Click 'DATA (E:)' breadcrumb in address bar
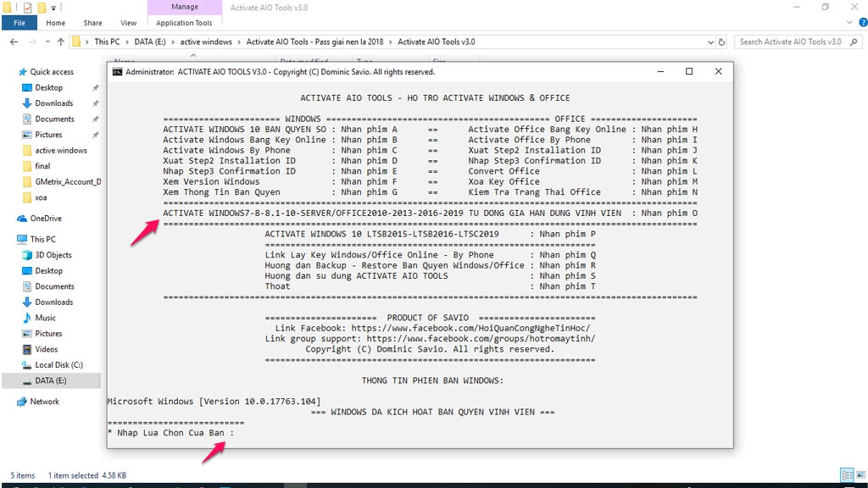 point(149,42)
